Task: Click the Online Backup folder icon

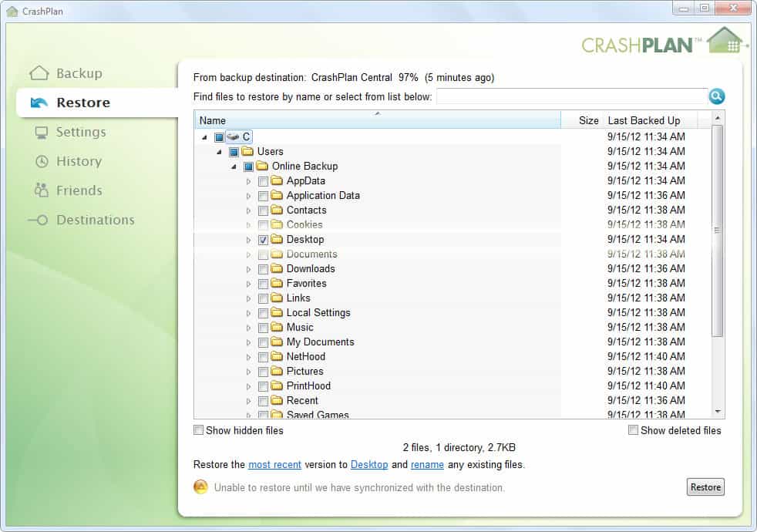Action: pos(262,166)
